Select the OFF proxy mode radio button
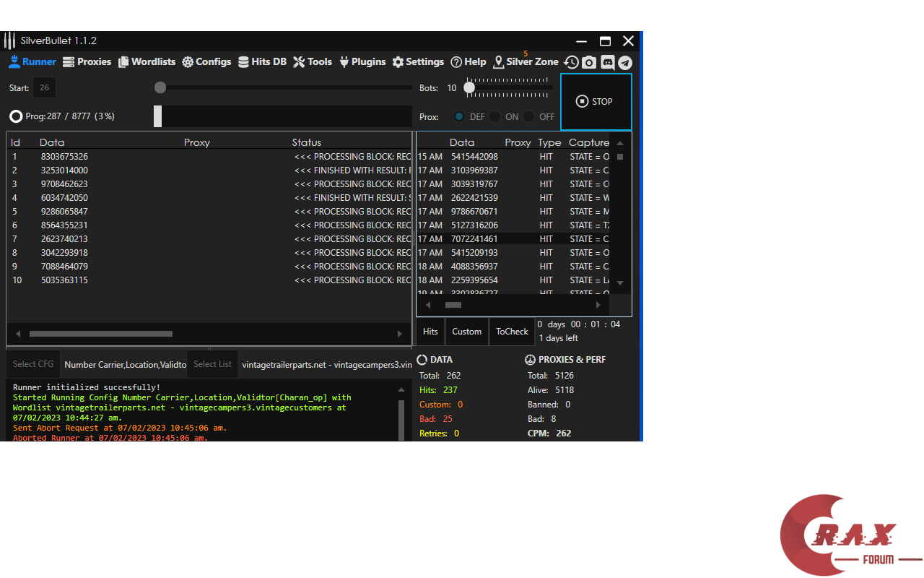Screen dimensions: 924x578 pos(529,116)
